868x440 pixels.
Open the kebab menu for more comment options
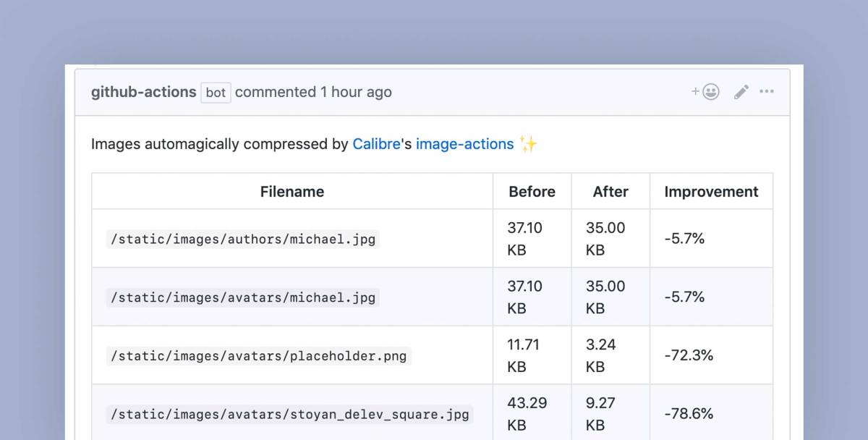[767, 91]
